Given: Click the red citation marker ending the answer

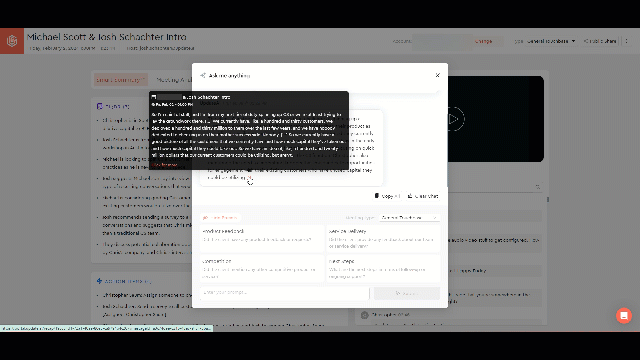Looking at the screenshot, I should pyautogui.click(x=249, y=178).
